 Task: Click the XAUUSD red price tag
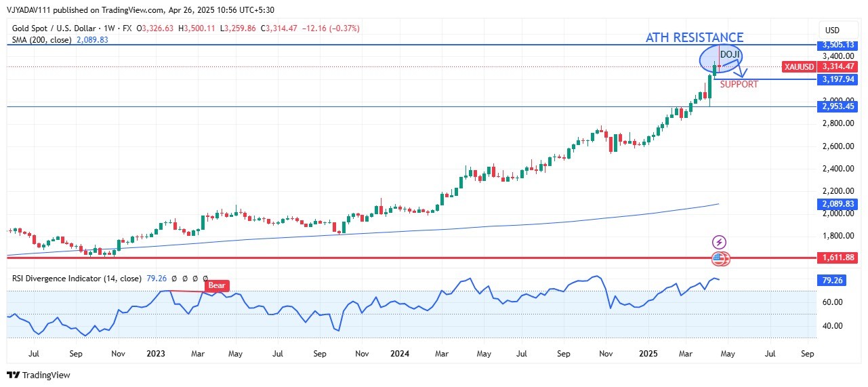[799, 66]
